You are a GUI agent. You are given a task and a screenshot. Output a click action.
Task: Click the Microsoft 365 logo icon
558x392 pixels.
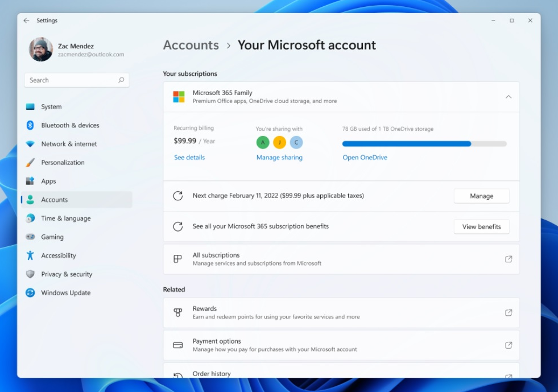[x=179, y=97]
